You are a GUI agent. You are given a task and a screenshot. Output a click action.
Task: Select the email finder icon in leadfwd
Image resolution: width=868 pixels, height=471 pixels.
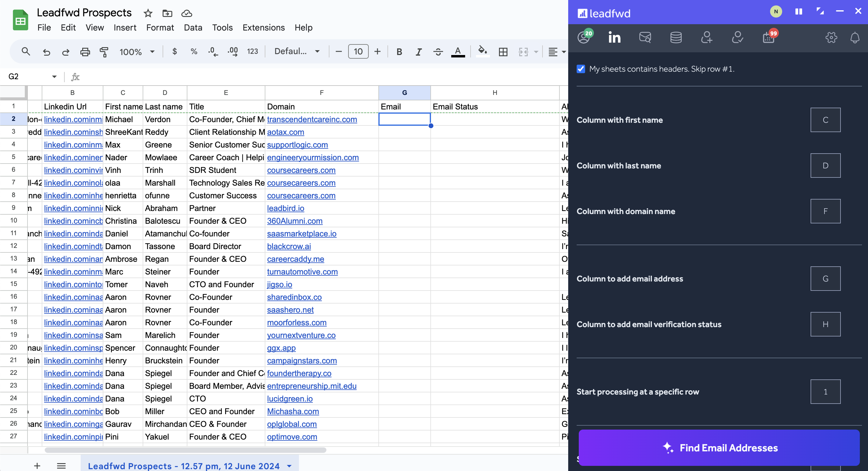click(x=645, y=37)
